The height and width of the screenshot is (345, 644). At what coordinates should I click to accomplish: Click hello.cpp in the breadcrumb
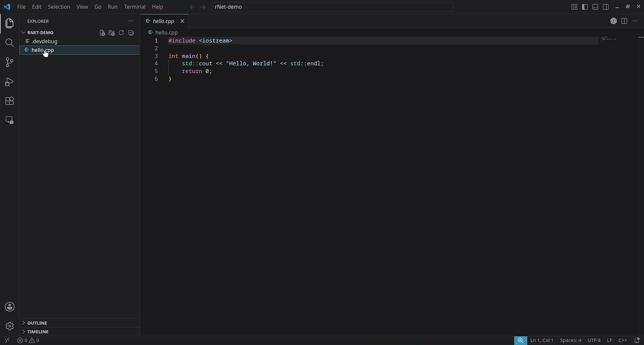pos(166,32)
